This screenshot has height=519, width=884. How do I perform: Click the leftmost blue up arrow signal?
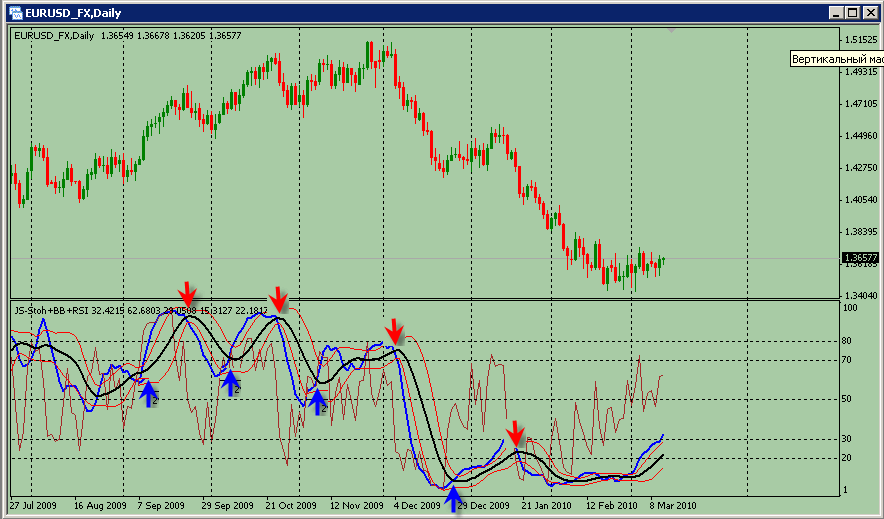(x=148, y=394)
